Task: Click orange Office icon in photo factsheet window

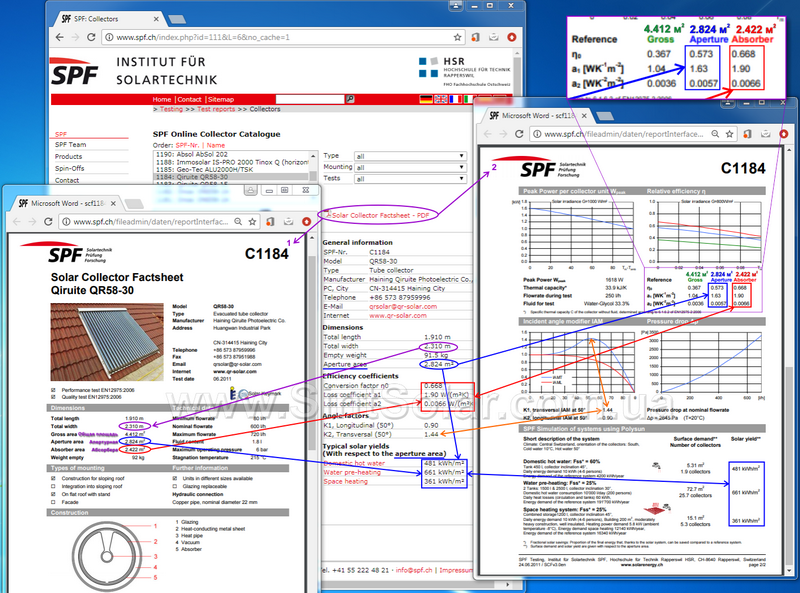Action: (270, 221)
